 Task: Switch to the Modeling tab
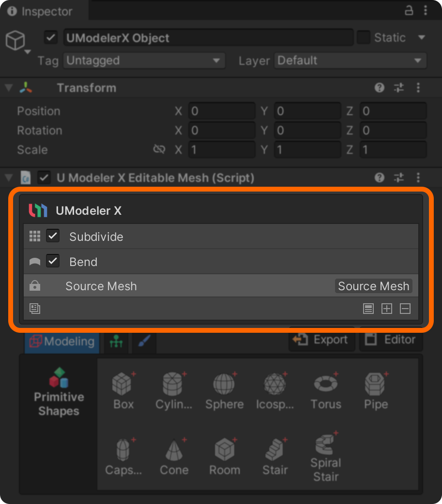(62, 341)
